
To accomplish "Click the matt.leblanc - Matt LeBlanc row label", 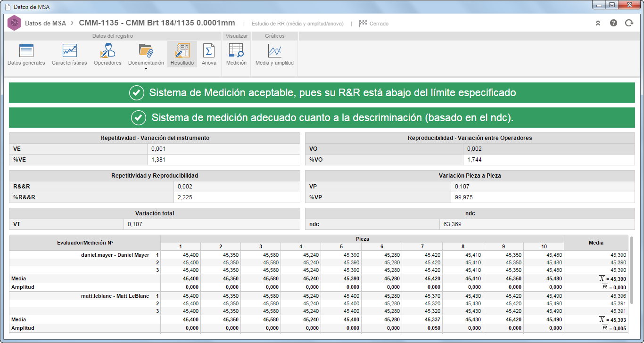I will 115,296.
